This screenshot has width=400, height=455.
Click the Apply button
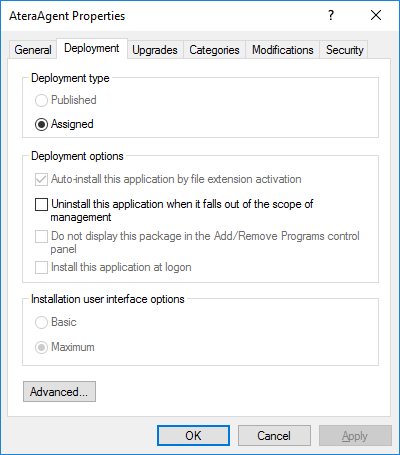[355, 436]
